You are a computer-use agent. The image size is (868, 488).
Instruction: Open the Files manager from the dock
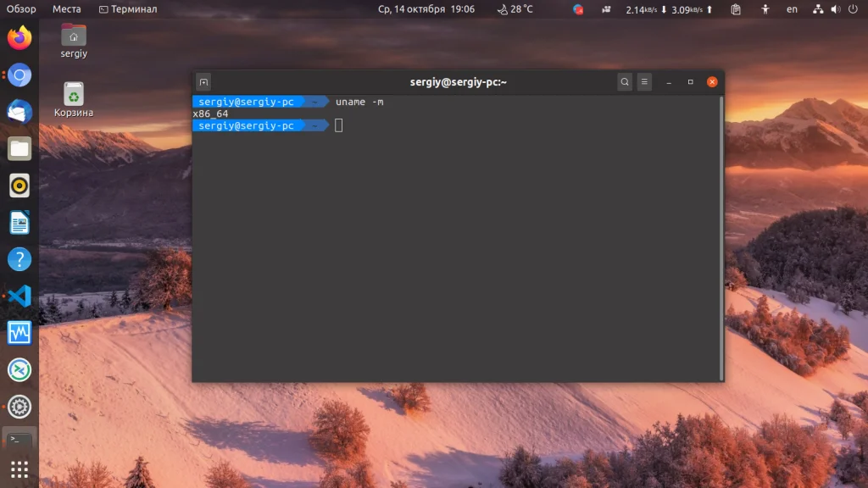click(19, 148)
